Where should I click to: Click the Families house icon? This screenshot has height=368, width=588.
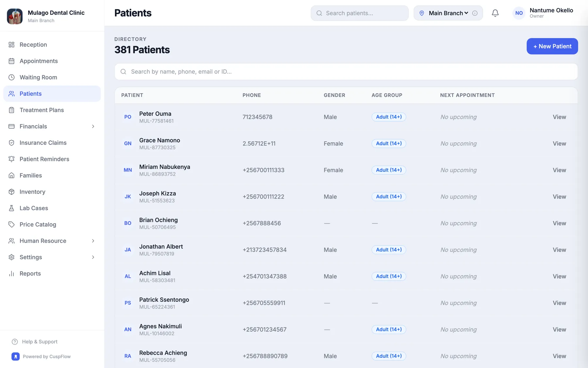[x=11, y=175]
